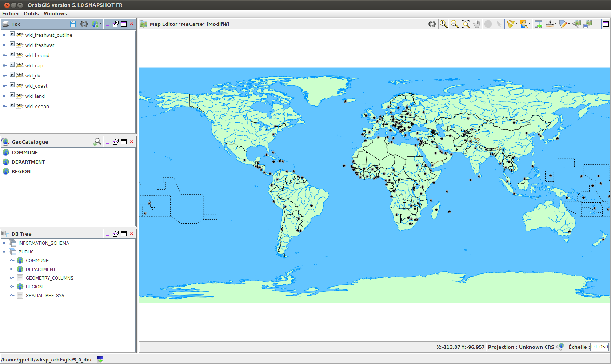Screen dimensions: 611x364
Task: Click the GeoCatalogue search magnifier icon
Action: [x=97, y=142]
